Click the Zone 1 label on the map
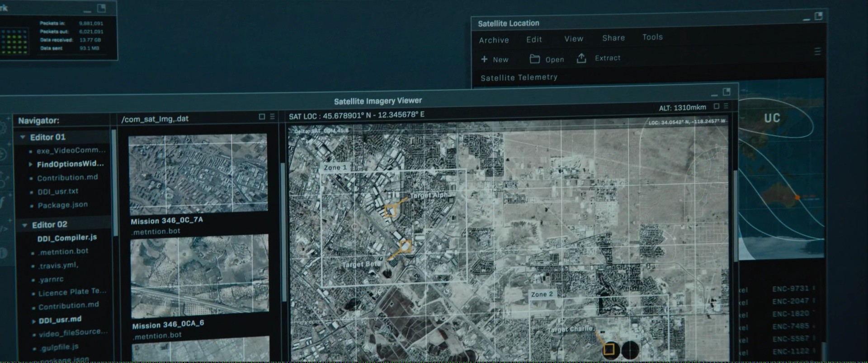This screenshot has width=868, height=363. pyautogui.click(x=335, y=168)
